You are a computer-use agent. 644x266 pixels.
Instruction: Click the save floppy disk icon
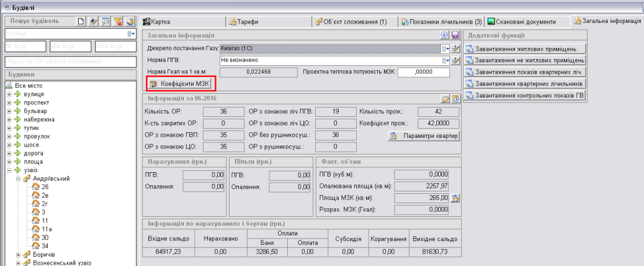[455, 35]
